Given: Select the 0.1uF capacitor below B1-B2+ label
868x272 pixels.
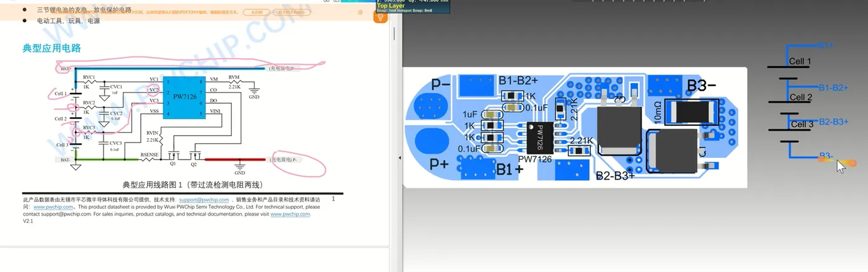Looking at the screenshot, I should coord(512,107).
